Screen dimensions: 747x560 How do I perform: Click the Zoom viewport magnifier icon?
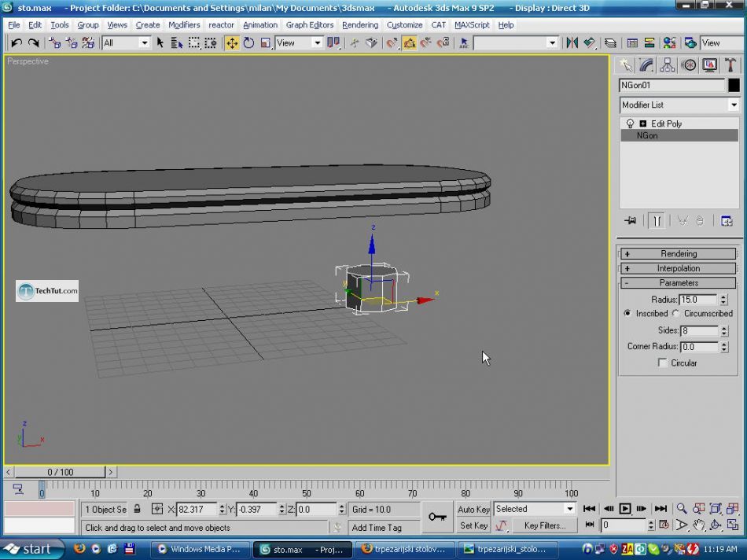pos(683,509)
